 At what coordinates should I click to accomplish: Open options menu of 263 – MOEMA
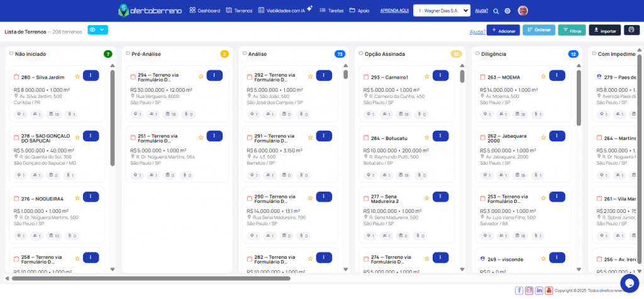[x=557, y=75]
